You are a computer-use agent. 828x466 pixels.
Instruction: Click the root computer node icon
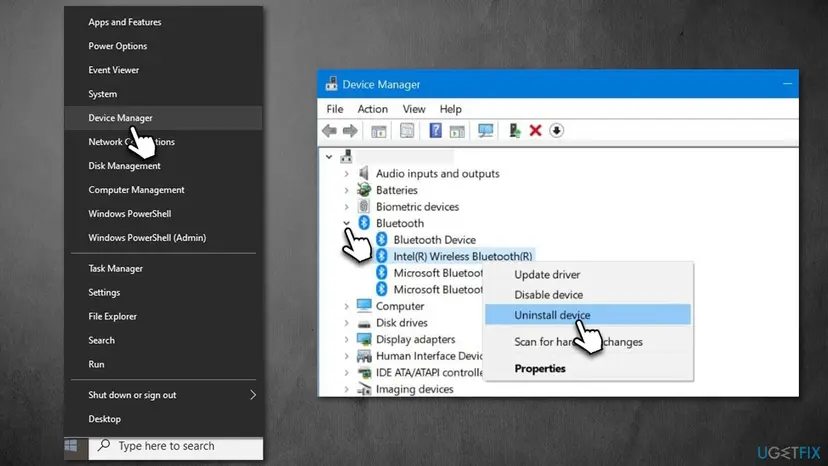[x=346, y=156]
